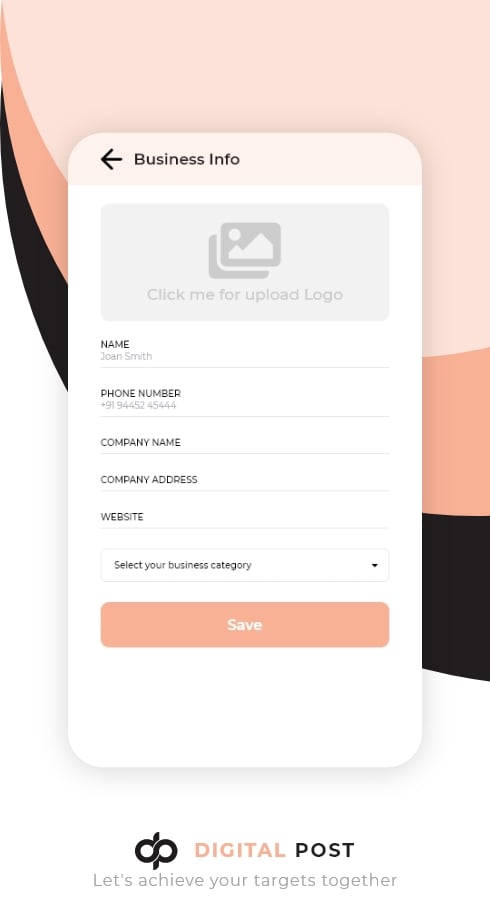Viewport: 490px width, 900px height.
Task: Click the tagline 'Let's achieve your targets together'
Action: click(x=245, y=880)
